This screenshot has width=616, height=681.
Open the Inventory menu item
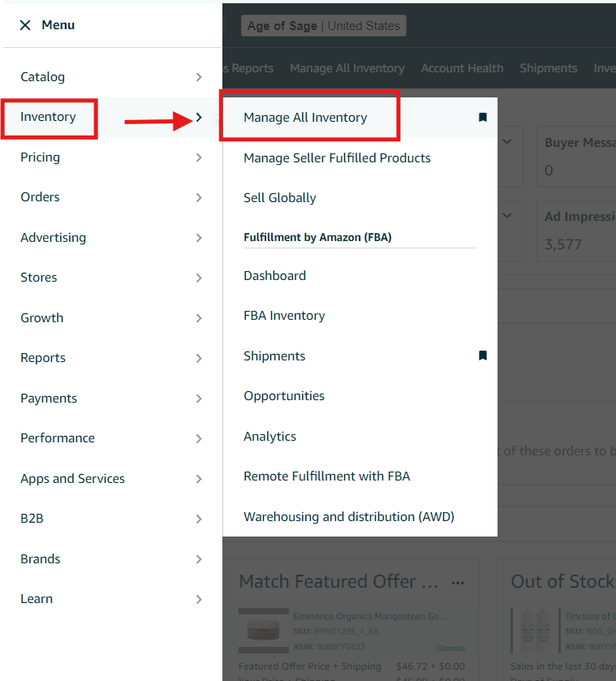(x=49, y=117)
